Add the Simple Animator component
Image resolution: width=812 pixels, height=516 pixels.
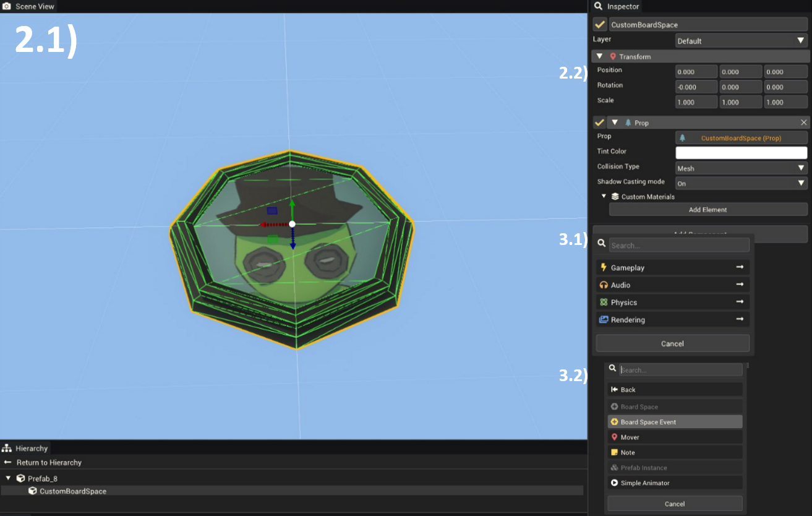point(675,483)
